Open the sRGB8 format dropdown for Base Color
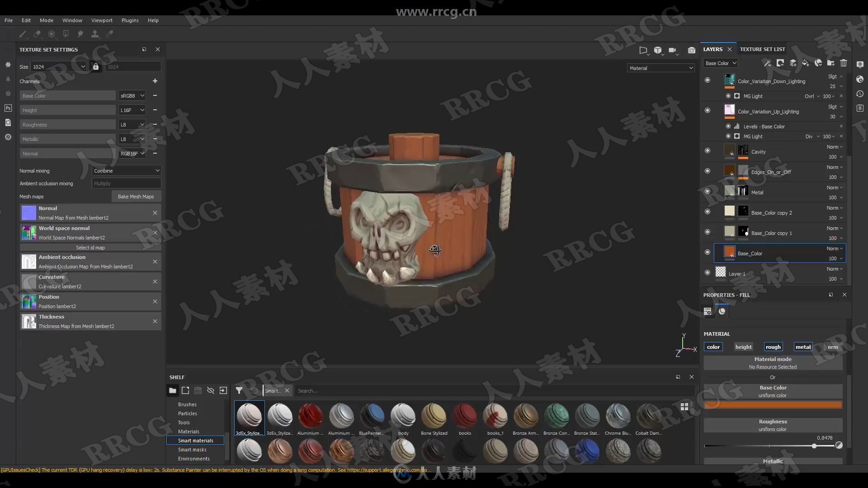 tap(132, 95)
